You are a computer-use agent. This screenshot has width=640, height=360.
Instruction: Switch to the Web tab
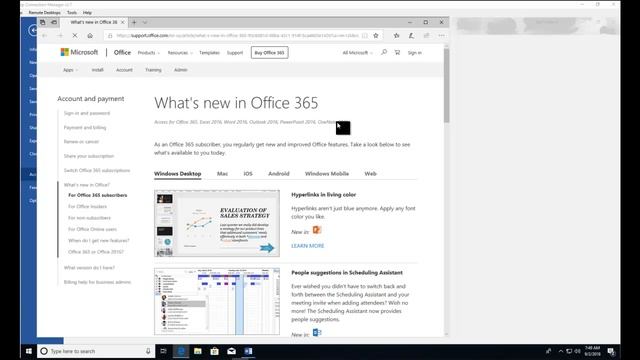click(x=371, y=173)
